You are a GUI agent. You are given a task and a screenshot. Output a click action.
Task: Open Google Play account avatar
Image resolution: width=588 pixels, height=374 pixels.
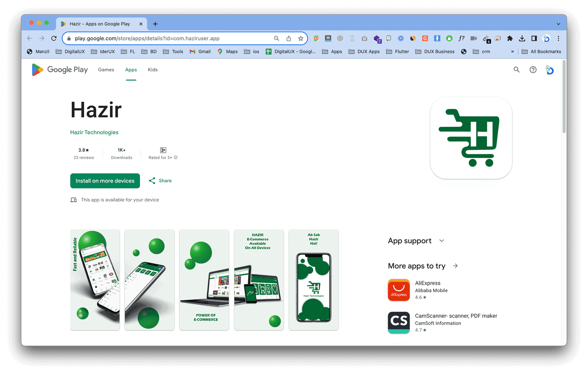point(549,69)
